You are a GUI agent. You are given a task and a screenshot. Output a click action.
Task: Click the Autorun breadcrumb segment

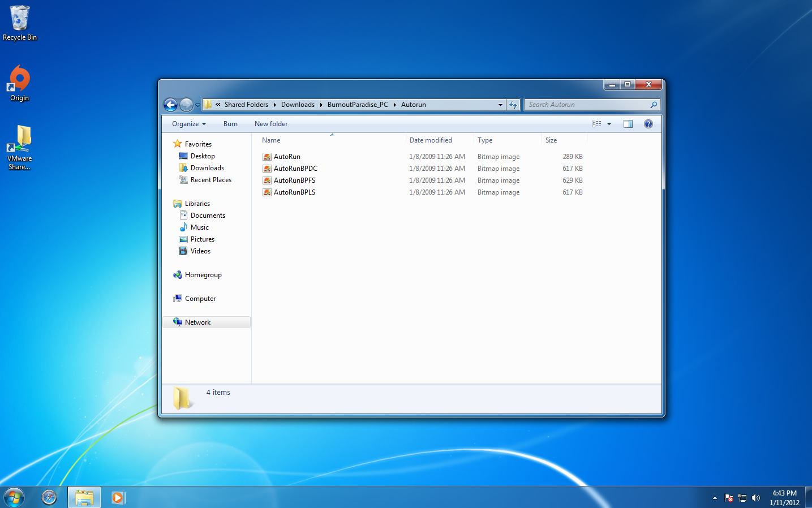(414, 105)
